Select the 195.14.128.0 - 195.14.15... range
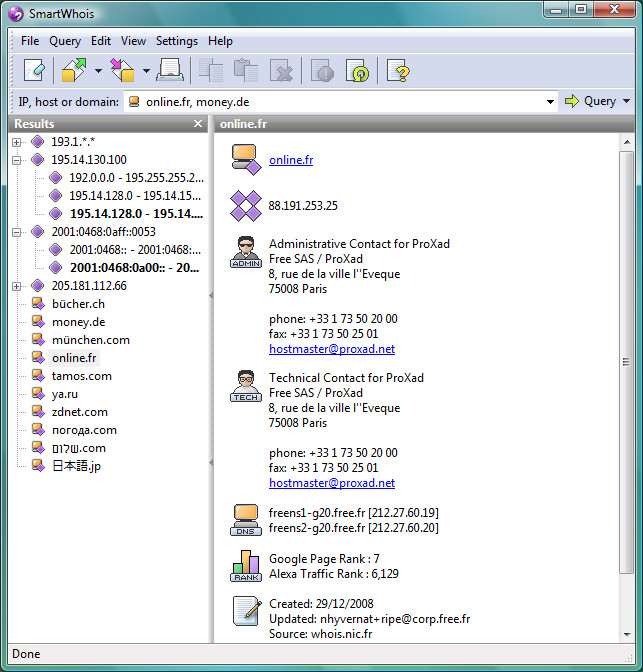The width and height of the screenshot is (643, 672). click(135, 196)
